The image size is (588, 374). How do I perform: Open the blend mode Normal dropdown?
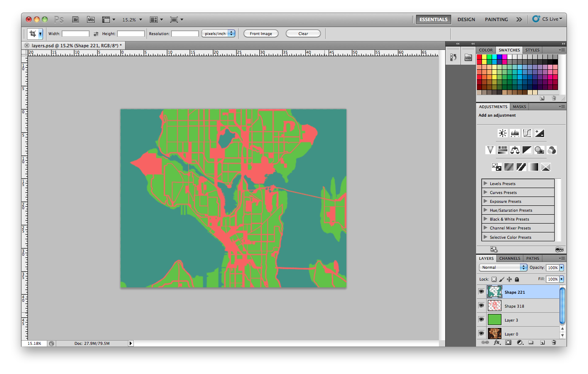tap(503, 268)
